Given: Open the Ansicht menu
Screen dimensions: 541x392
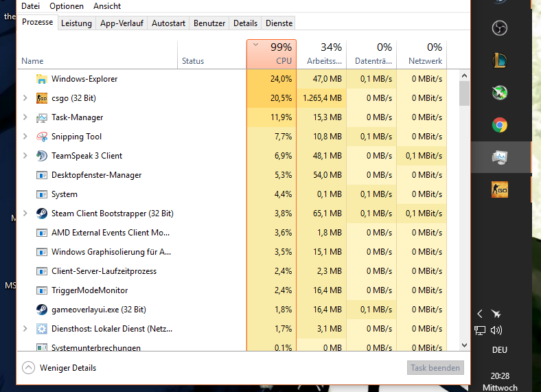Looking at the screenshot, I should 107,6.
